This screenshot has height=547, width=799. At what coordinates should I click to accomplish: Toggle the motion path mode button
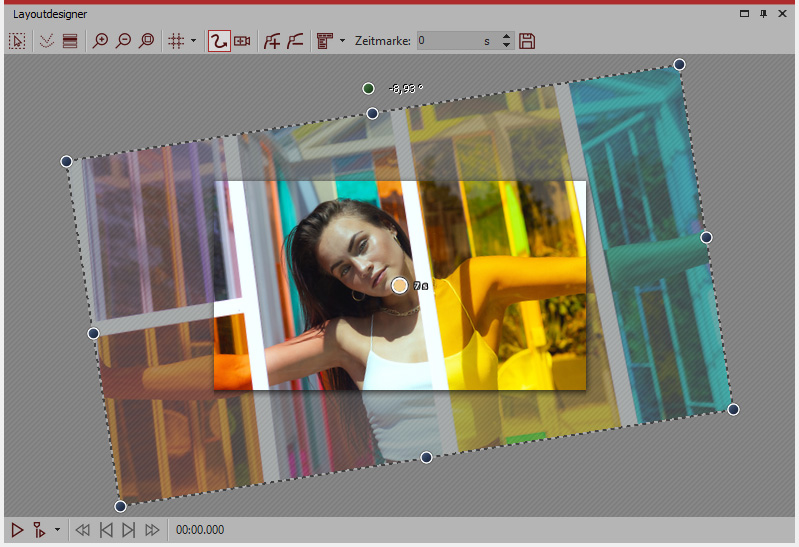[x=218, y=41]
